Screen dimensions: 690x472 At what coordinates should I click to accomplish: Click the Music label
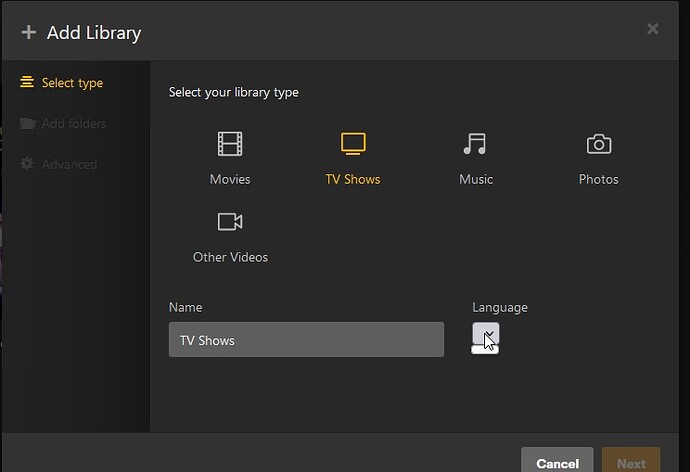click(x=476, y=179)
